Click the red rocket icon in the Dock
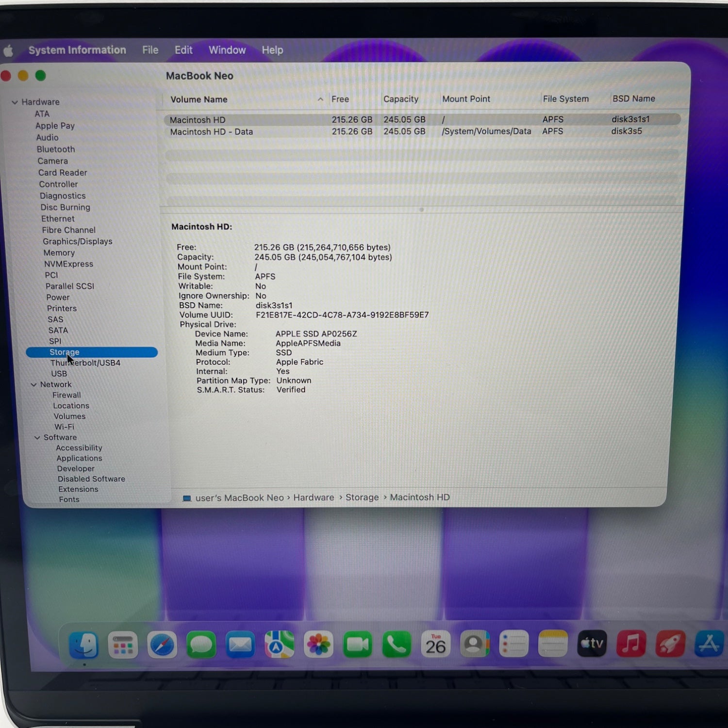 (x=670, y=644)
